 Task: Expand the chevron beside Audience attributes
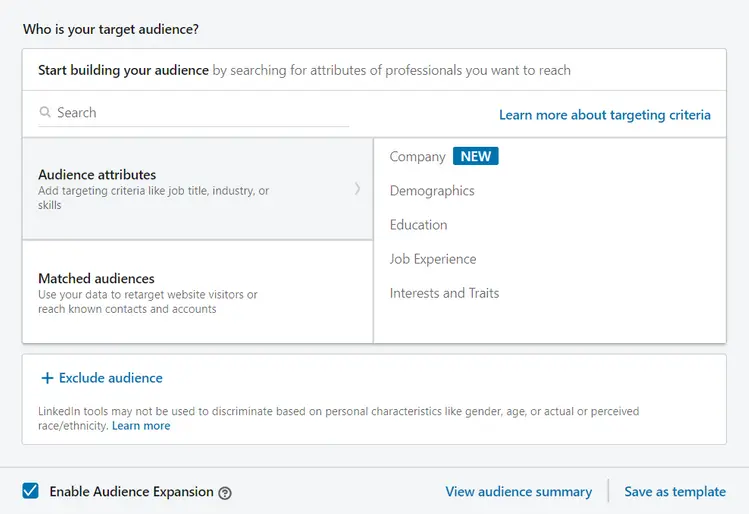[357, 189]
